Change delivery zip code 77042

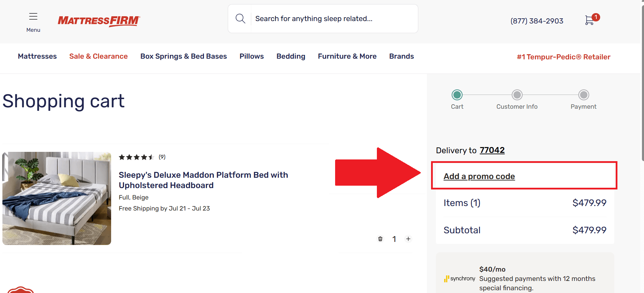[492, 150]
